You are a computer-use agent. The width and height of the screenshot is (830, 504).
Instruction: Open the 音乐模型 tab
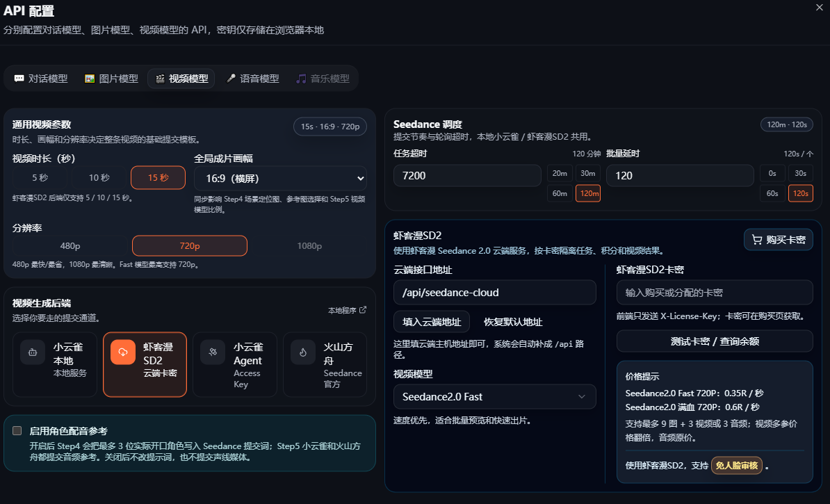pos(323,79)
